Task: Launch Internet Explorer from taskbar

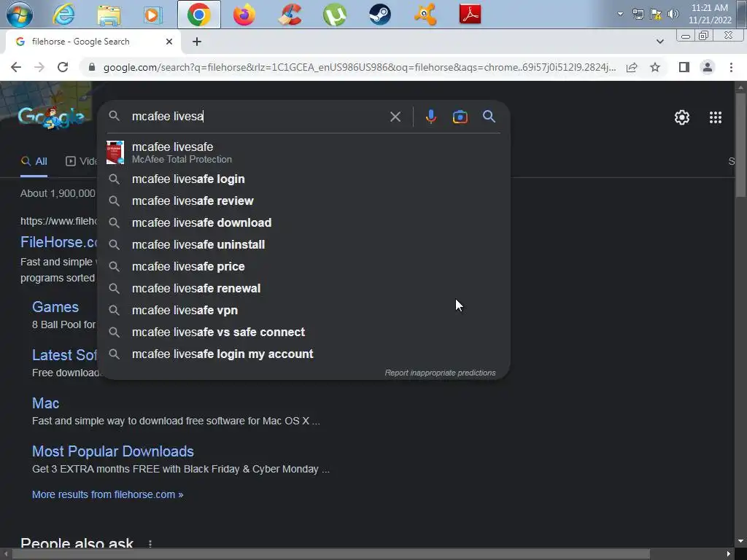Action: tap(63, 15)
